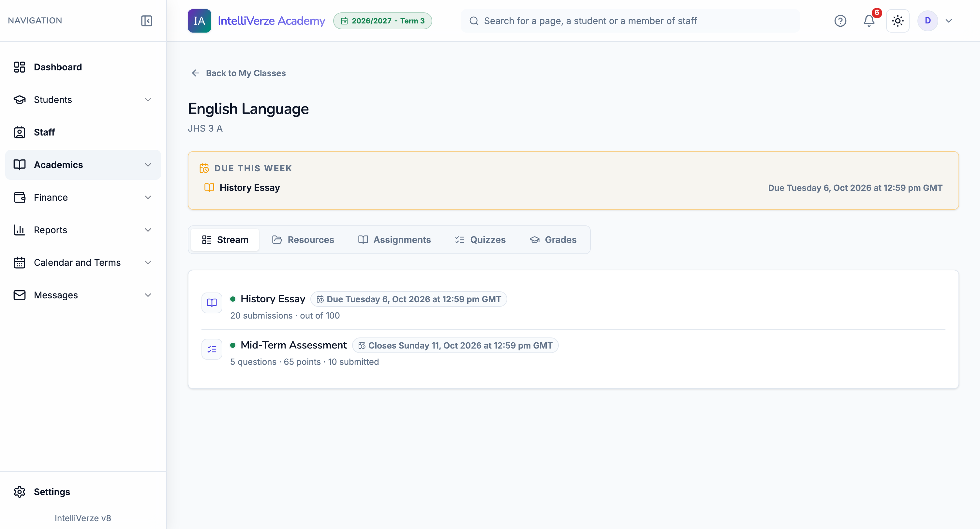Click the Academics book icon in sidebar
The width and height of the screenshot is (980, 529).
point(20,164)
